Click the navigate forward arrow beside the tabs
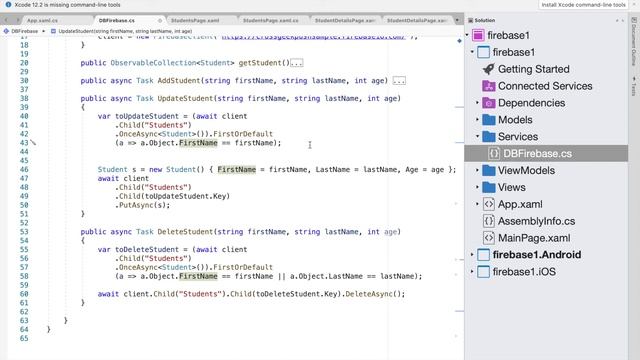The height and width of the screenshot is (360, 640). tap(18, 20)
